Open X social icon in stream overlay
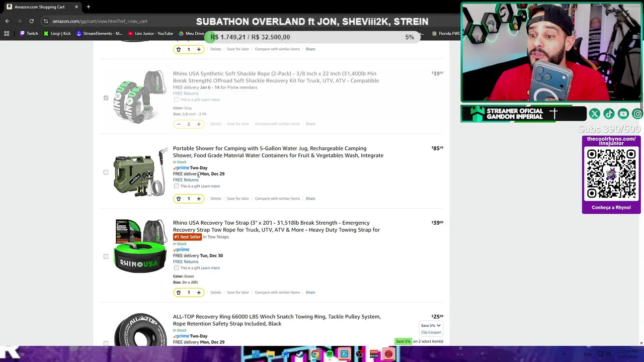Image resolution: width=644 pixels, height=362 pixels. tap(594, 114)
